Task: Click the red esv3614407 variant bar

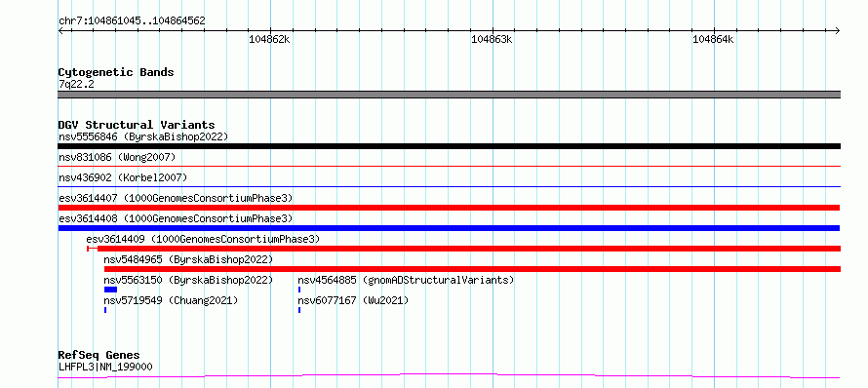Action: point(449,208)
